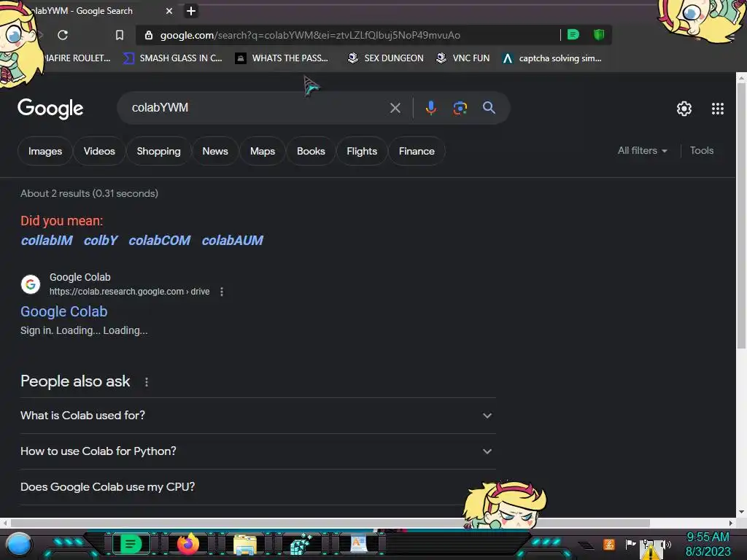Viewport: 747px width, 560px height.
Task: Open the Java tray icon
Action: (x=609, y=544)
